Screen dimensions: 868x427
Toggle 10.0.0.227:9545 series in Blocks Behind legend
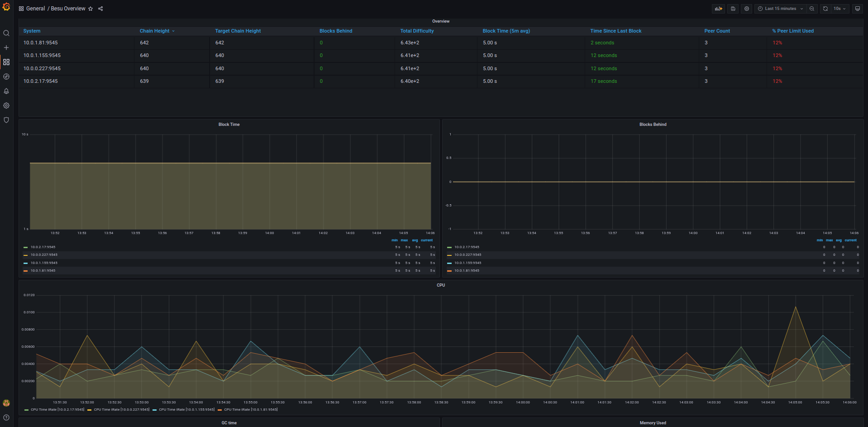pyautogui.click(x=468, y=254)
